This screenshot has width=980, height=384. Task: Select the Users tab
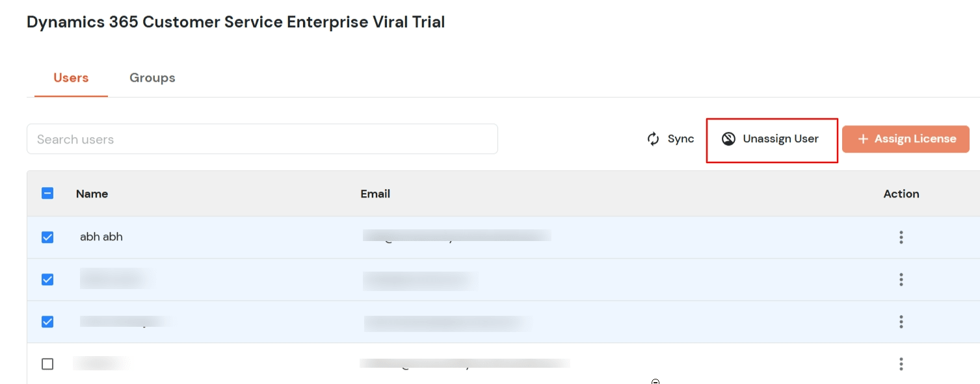(70, 77)
